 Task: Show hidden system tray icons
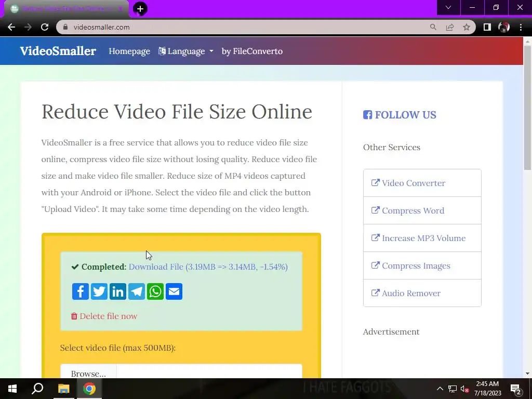pyautogui.click(x=440, y=389)
